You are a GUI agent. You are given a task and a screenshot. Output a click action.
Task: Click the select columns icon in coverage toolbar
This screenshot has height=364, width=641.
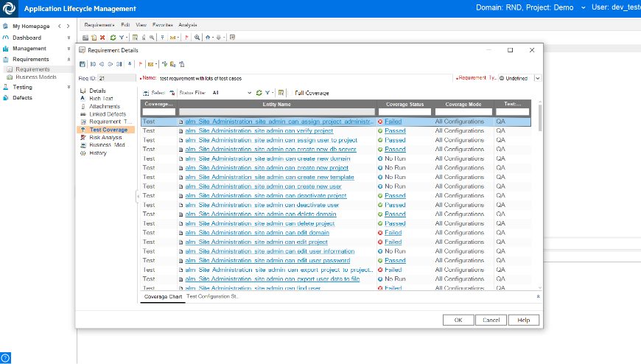point(281,93)
